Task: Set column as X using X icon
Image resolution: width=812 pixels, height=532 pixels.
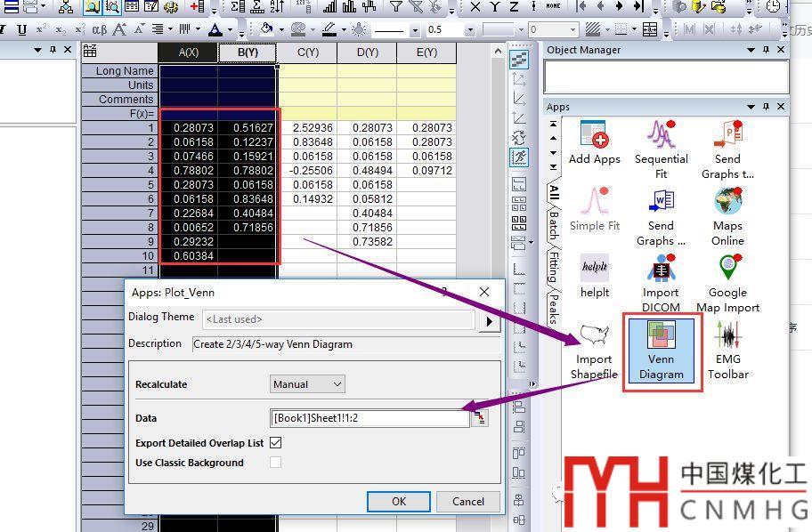Action: coord(475,6)
